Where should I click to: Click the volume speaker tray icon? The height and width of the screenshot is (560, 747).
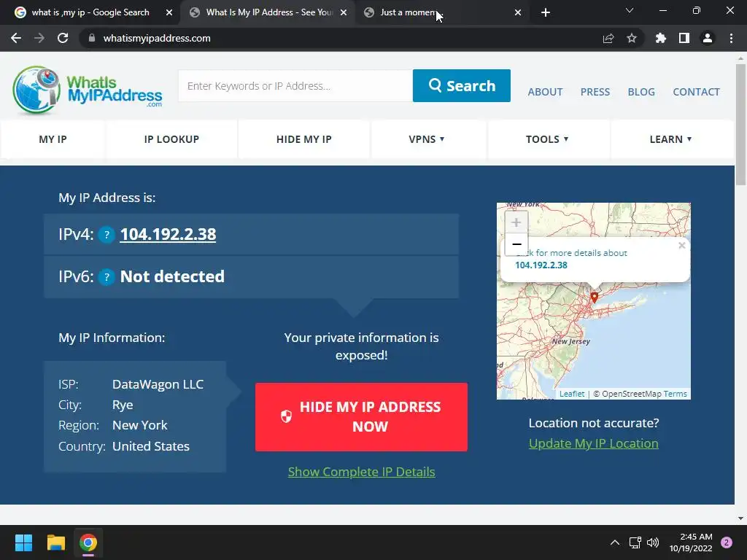click(x=653, y=542)
